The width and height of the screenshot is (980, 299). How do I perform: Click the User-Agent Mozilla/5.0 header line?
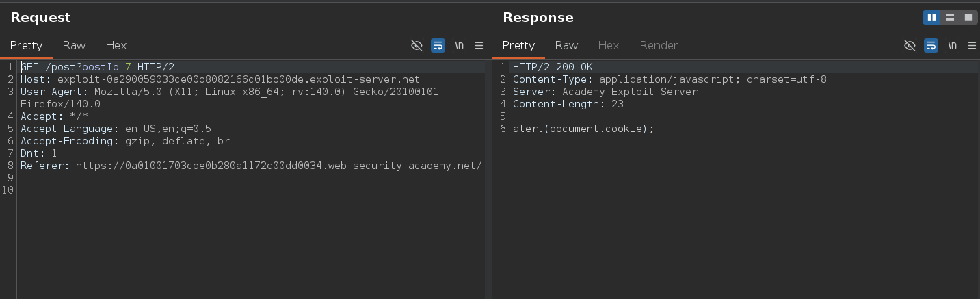229,92
